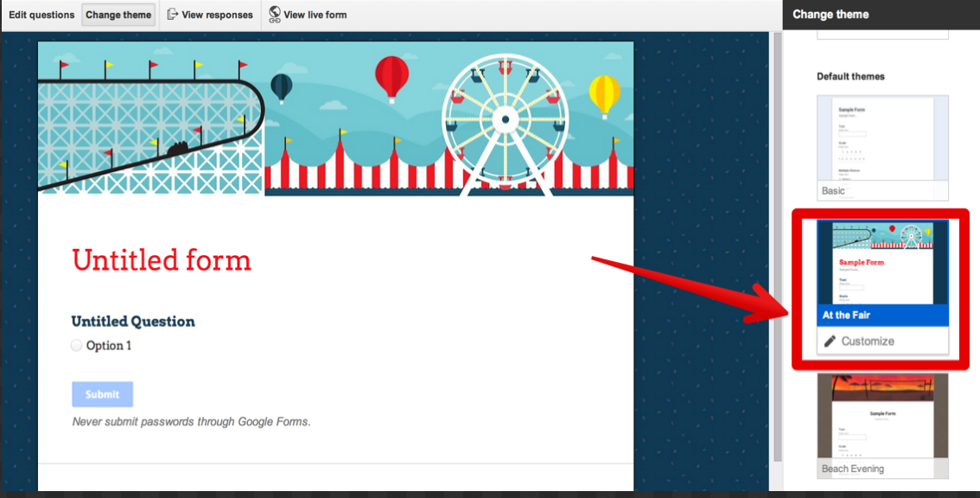Click the blue Submit button
Image resolution: width=980 pixels, height=498 pixels.
[x=102, y=394]
